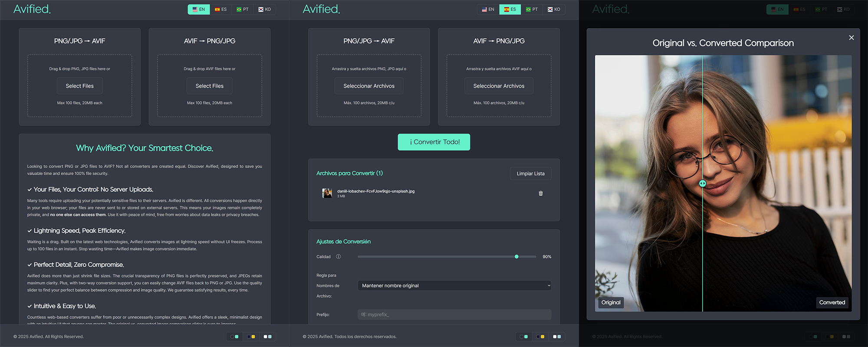Screen dimensions: 868x347
Task: Click '© 2025 Avified. All Rights Reserved.' English footer
Action: point(49,337)
